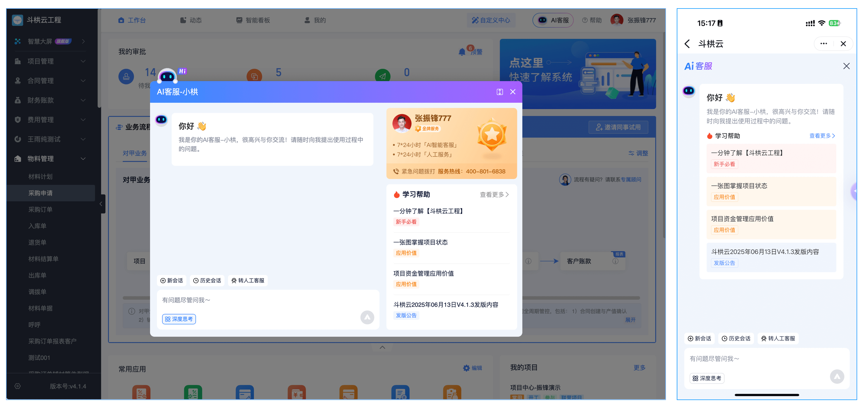Open 调拨单 in the sidebar
The image size is (868, 406).
37,292
